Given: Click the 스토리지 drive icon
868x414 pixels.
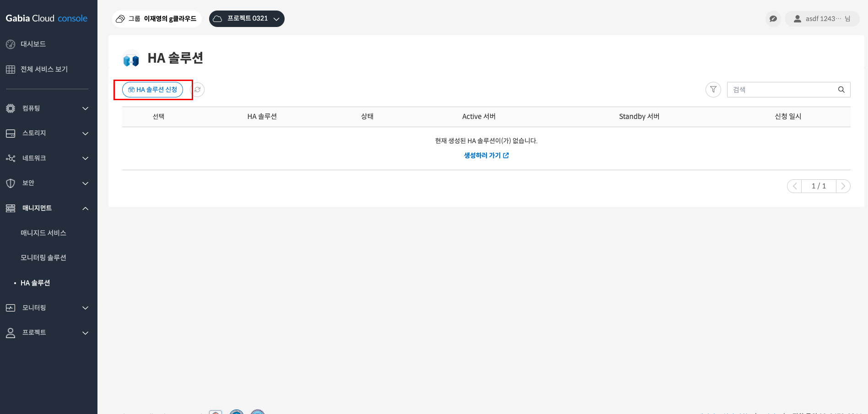Looking at the screenshot, I should click(11, 133).
